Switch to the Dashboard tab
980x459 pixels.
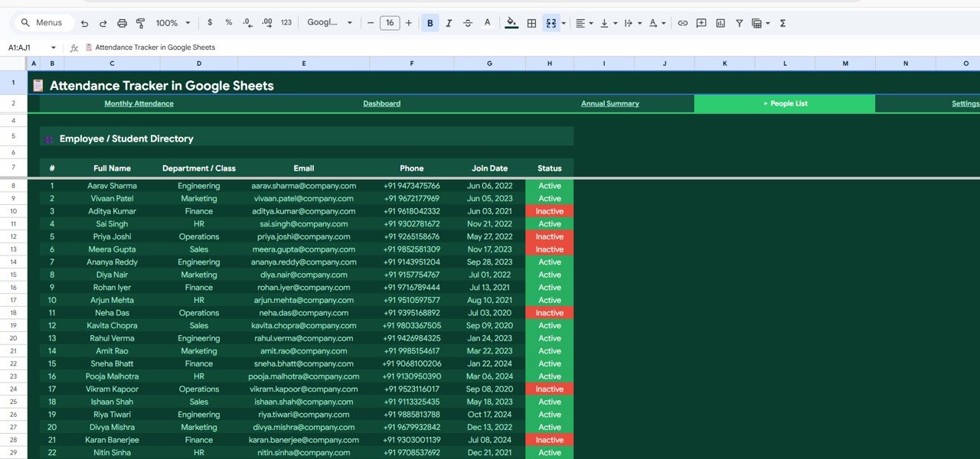pos(381,103)
